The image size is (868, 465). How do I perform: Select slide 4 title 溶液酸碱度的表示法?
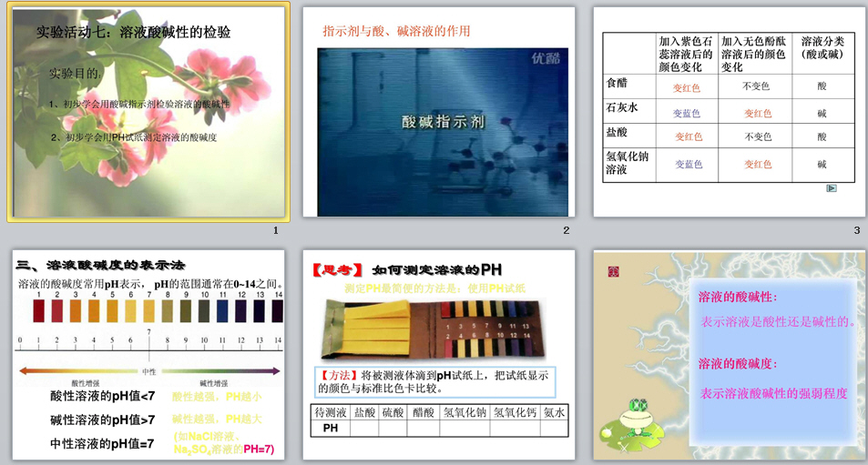(100, 266)
